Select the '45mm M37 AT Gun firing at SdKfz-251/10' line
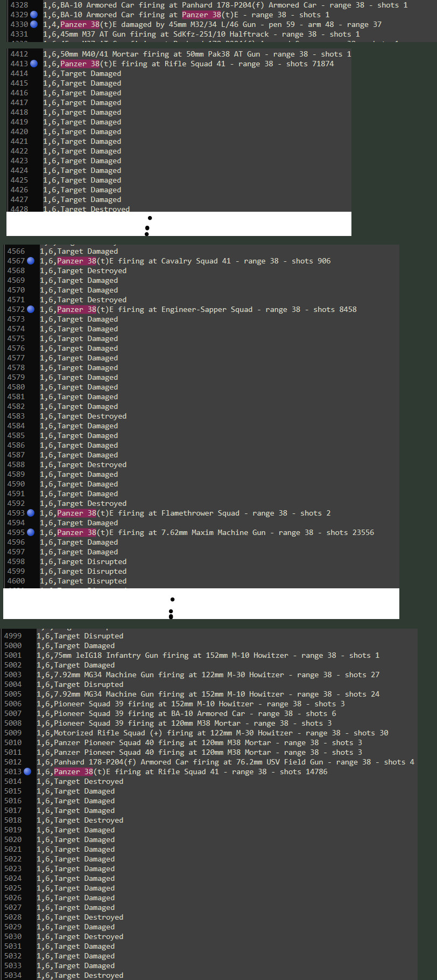Image resolution: width=437 pixels, height=980 pixels. pyautogui.click(x=201, y=34)
